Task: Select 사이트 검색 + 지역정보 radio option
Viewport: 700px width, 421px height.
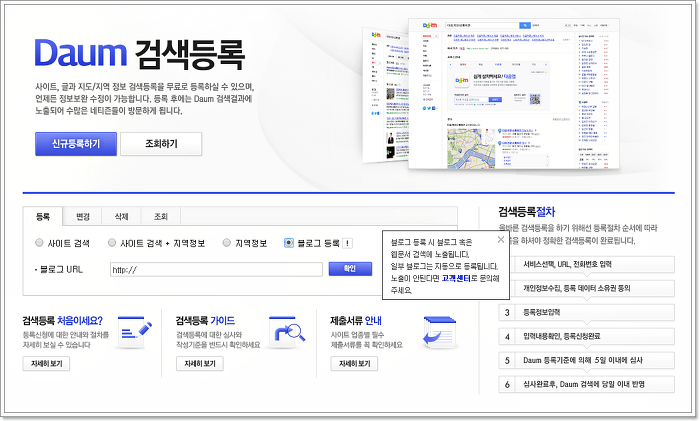Action: pyautogui.click(x=112, y=243)
